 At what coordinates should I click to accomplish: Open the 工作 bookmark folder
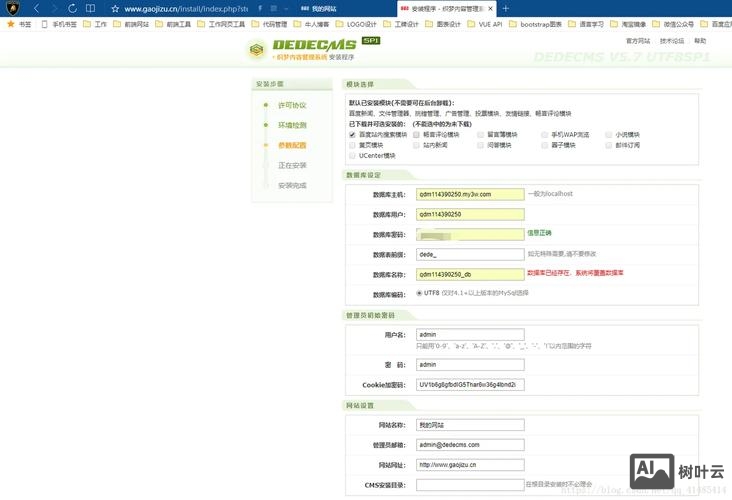click(x=95, y=24)
